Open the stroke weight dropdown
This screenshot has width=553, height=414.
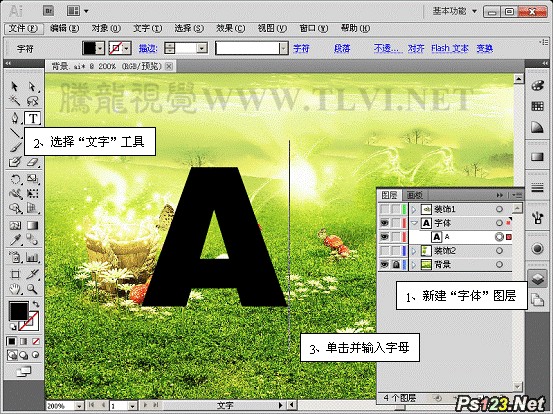[202, 48]
